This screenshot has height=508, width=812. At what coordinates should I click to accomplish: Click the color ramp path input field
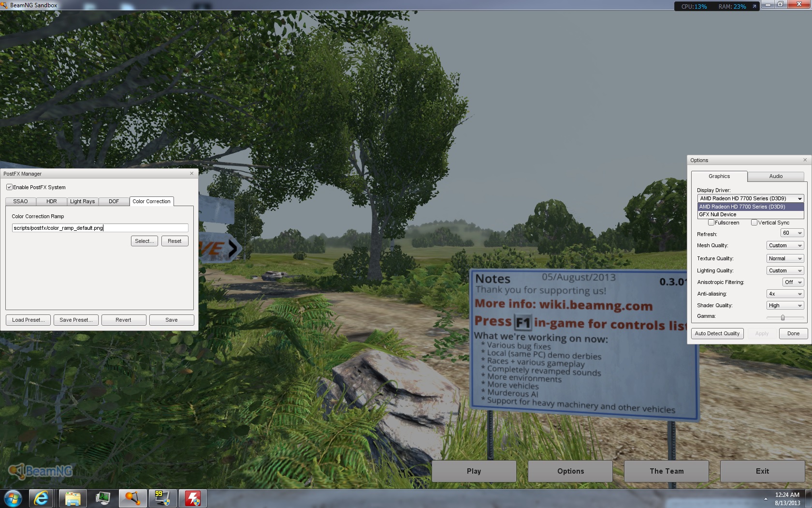tap(100, 228)
